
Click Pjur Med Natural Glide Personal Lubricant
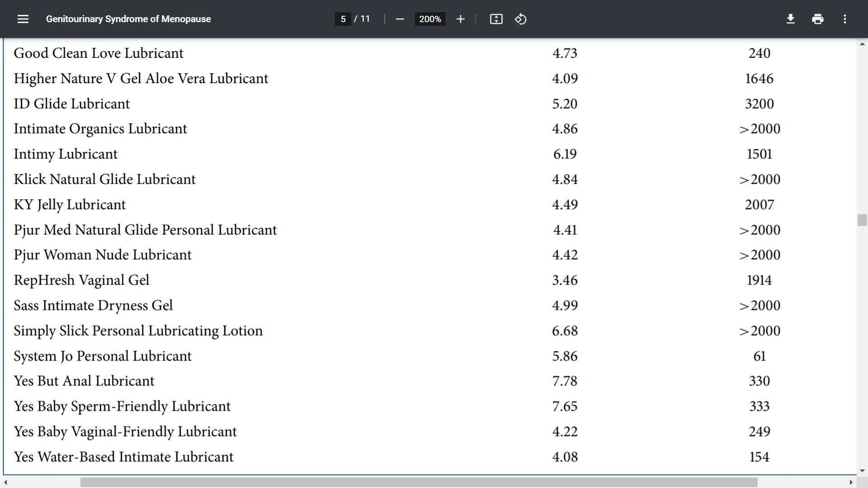(x=145, y=230)
